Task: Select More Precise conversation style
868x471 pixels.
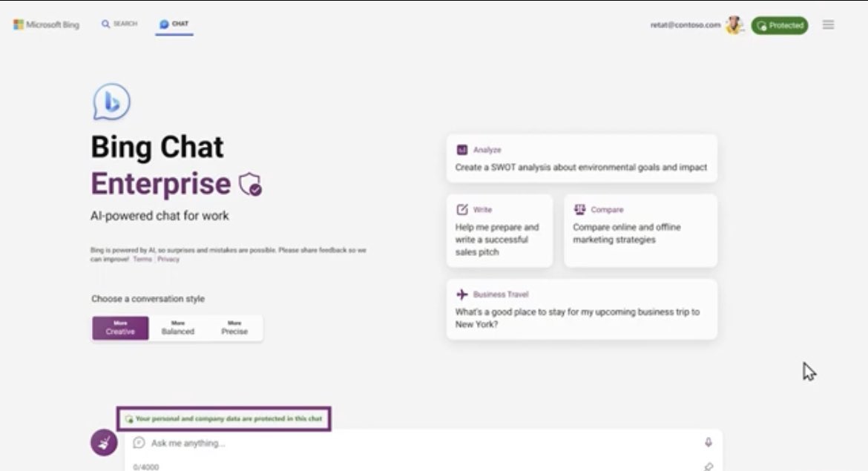Action: (234, 328)
